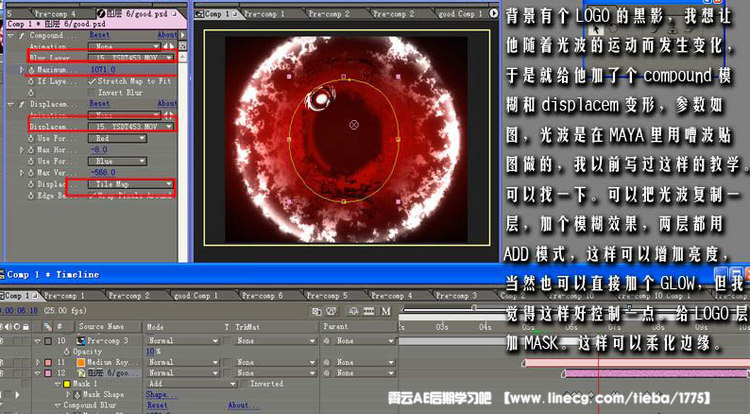Click the red label color of layer 11
Viewport: 750px width, 414px height.
48,362
